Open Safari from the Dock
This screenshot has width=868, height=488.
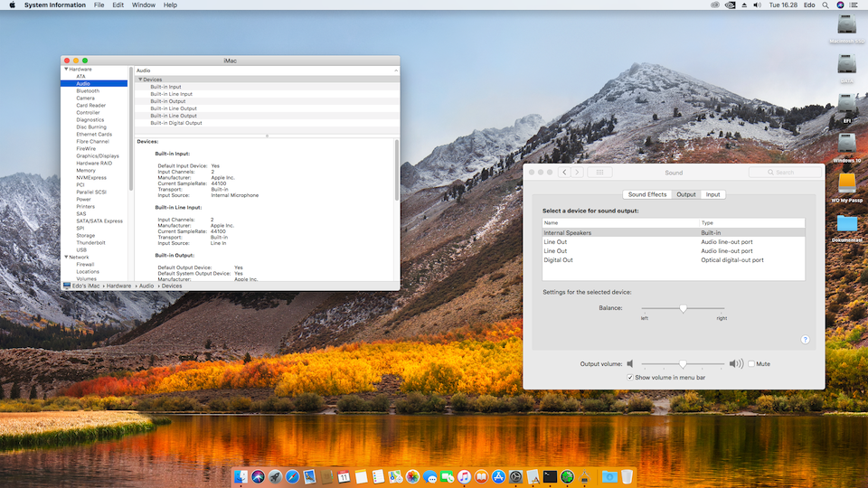[x=292, y=476]
